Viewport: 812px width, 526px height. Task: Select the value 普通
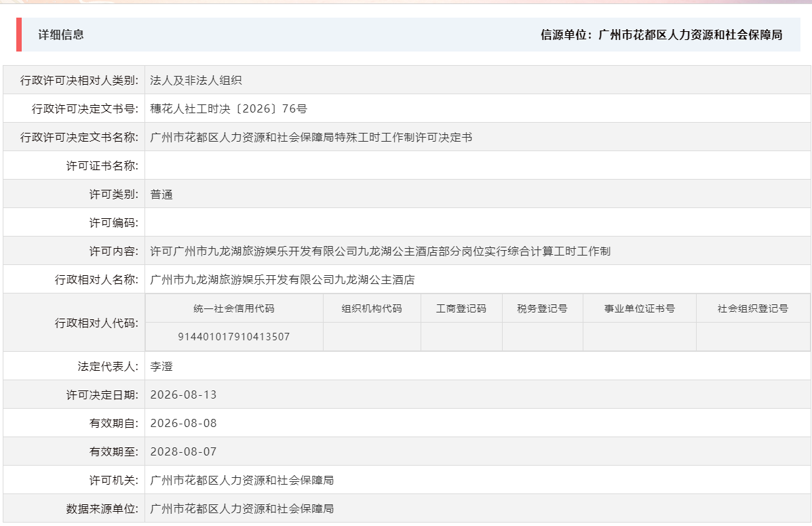pos(161,195)
